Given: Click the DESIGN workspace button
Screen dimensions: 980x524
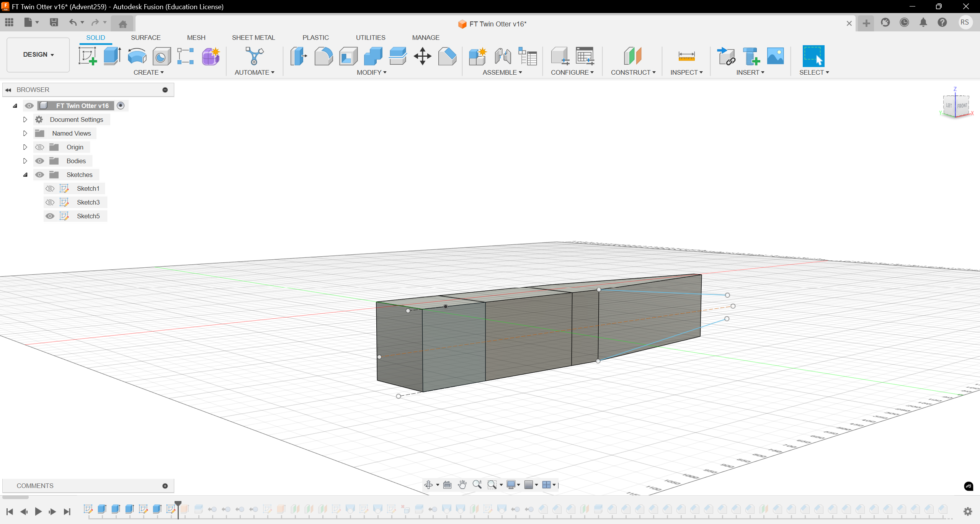Looking at the screenshot, I should pyautogui.click(x=37, y=54).
